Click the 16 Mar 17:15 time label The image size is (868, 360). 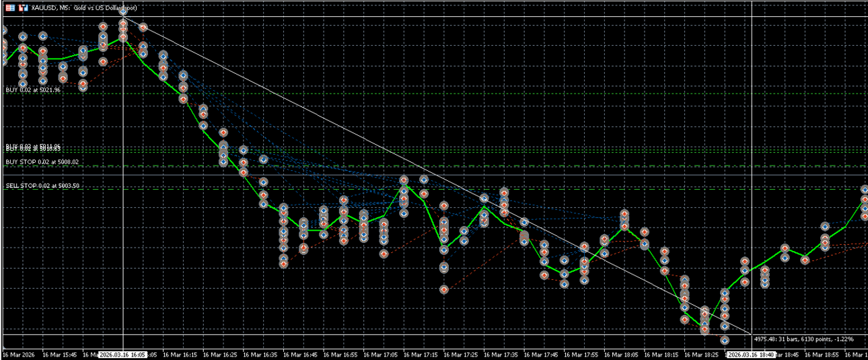point(421,355)
